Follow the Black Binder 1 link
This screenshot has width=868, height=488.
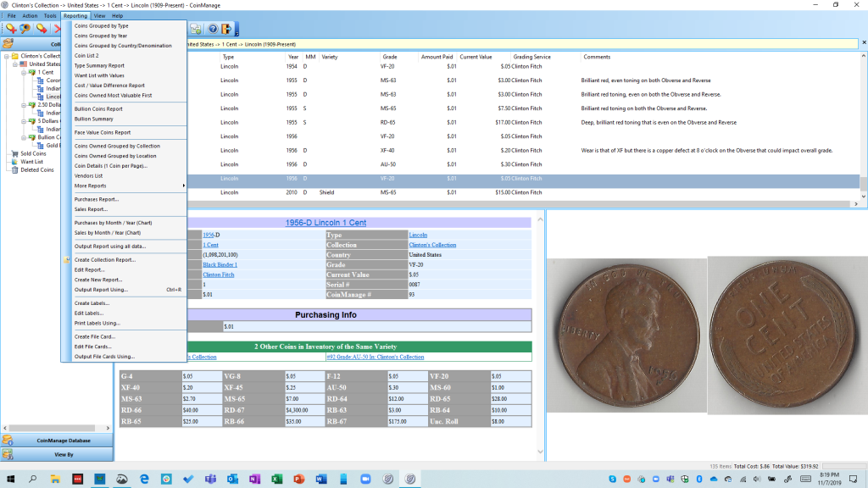(x=220, y=265)
